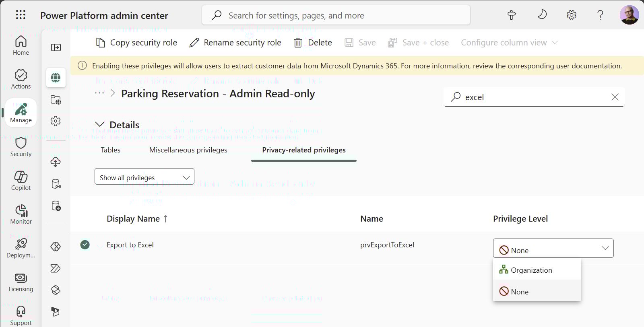Click the database download icon in sidebar

coord(56,206)
